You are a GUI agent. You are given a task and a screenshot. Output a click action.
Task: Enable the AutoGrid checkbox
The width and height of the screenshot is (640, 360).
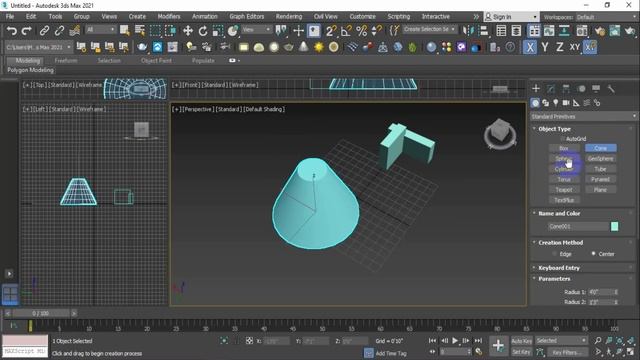pyautogui.click(x=563, y=139)
